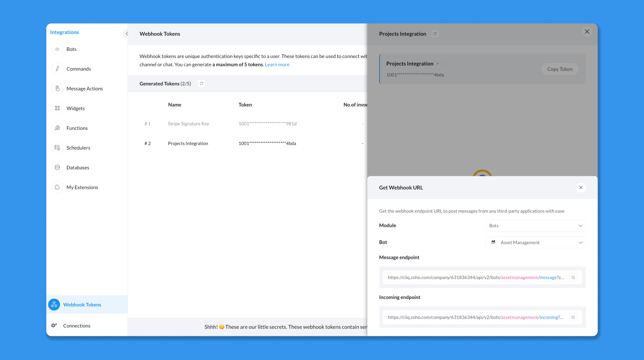Image resolution: width=644 pixels, height=360 pixels.
Task: Open the Bot dropdown showing Asset Management
Action: click(535, 243)
